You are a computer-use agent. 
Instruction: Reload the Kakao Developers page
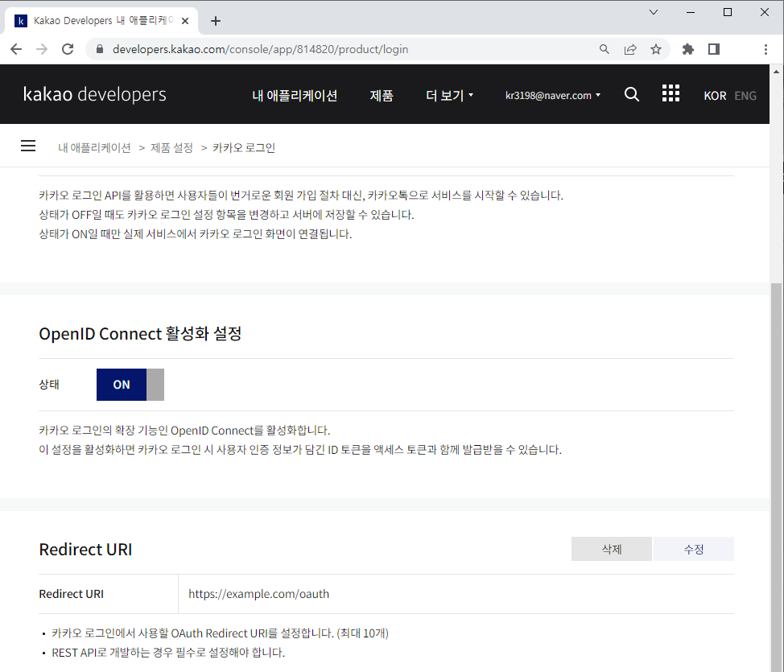point(68,49)
